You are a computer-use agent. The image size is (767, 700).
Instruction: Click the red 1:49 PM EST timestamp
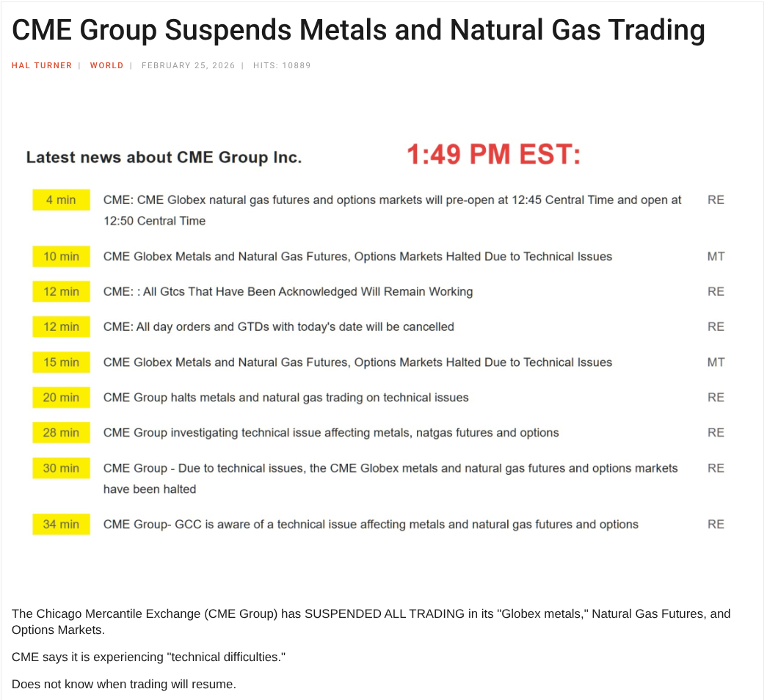coord(493,155)
